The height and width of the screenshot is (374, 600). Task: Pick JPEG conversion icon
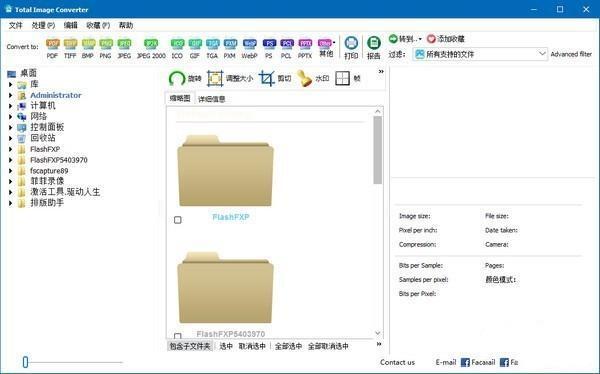[x=124, y=48]
